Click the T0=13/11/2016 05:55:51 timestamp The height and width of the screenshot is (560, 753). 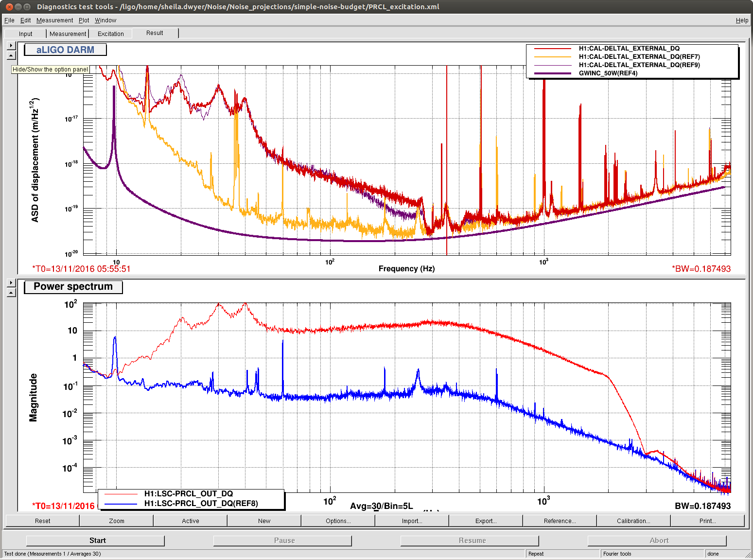point(81,269)
